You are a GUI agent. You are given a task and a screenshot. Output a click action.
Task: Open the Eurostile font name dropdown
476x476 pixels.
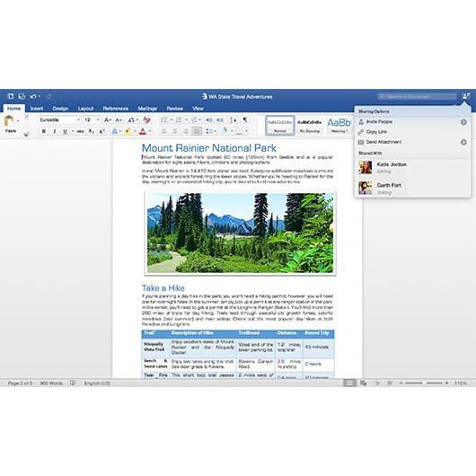59,120
